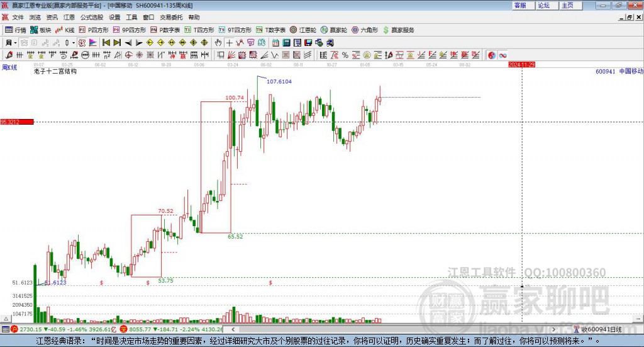Click the 收600941日线 status entry
Image resolution: width=644 pixels, height=347 pixels.
tap(597, 329)
